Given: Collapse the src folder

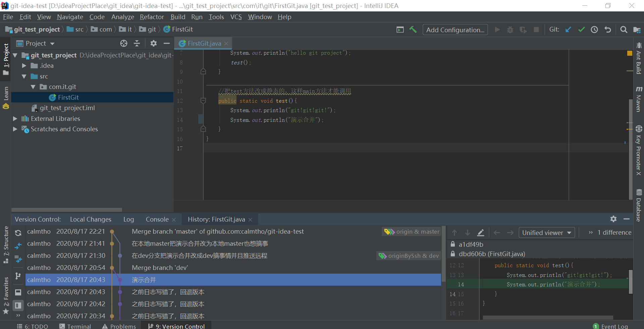Looking at the screenshot, I should point(24,77).
